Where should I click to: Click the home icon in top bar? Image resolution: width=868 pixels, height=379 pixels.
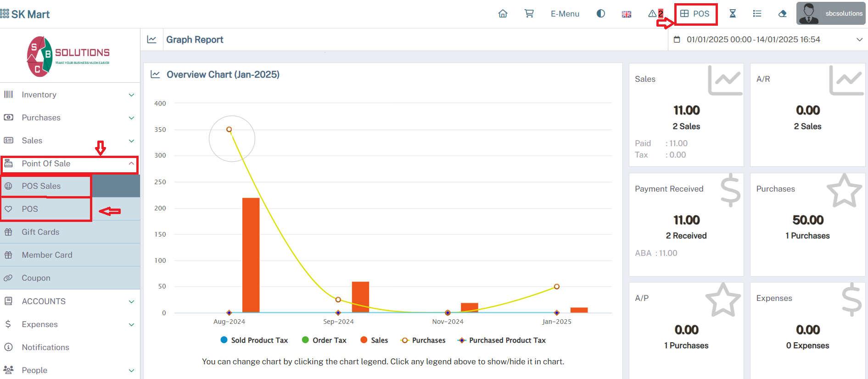tap(503, 14)
